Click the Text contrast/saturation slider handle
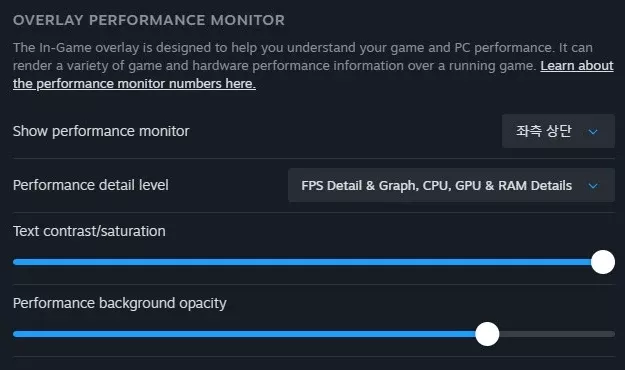 pyautogui.click(x=603, y=262)
